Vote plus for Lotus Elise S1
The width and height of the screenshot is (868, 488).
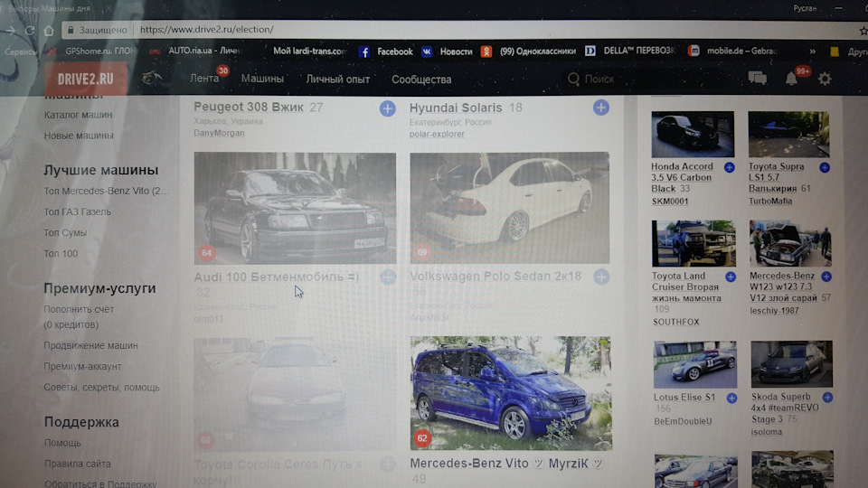pyautogui.click(x=731, y=398)
